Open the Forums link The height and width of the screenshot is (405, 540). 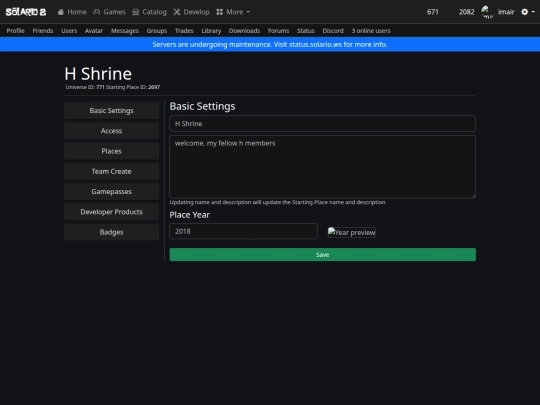click(278, 31)
